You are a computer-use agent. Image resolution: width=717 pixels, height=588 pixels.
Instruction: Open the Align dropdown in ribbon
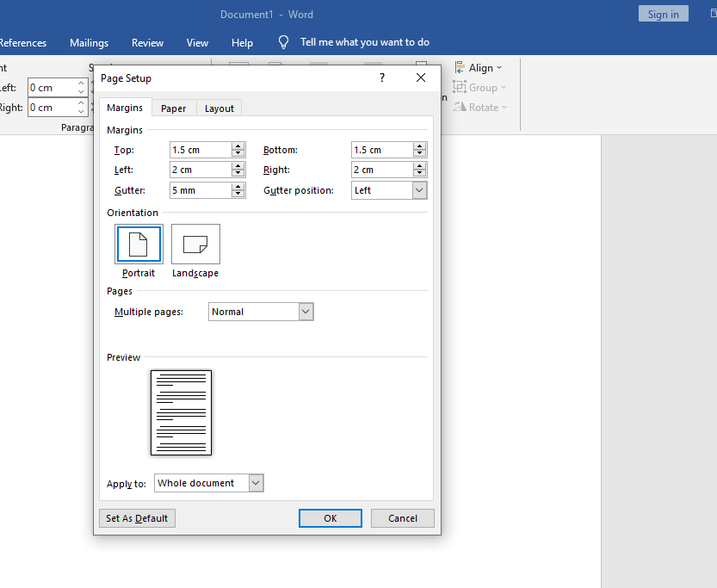pos(480,68)
